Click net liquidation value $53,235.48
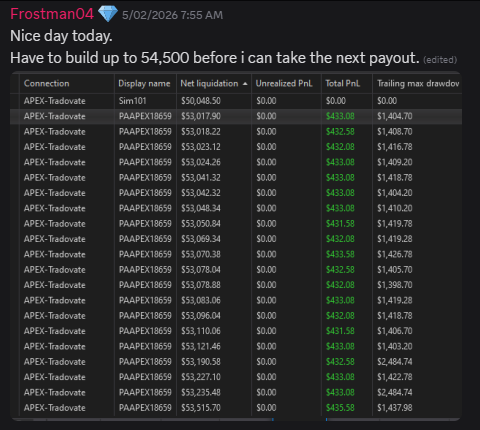480x430 pixels. click(201, 392)
